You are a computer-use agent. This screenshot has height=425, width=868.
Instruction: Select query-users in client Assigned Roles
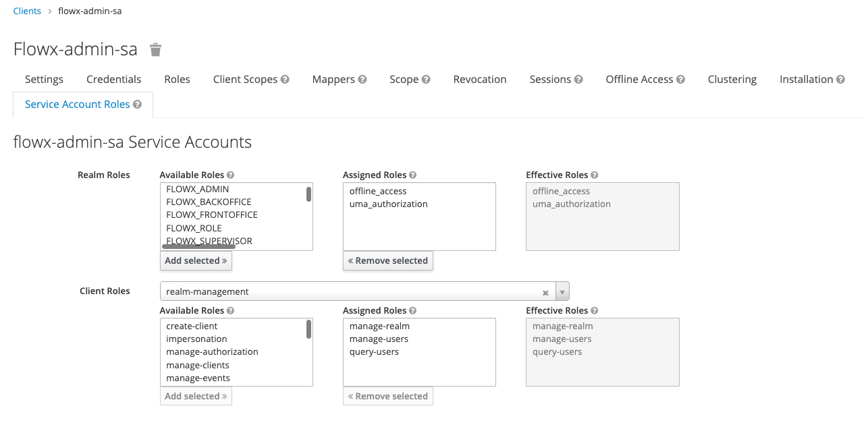[374, 351]
